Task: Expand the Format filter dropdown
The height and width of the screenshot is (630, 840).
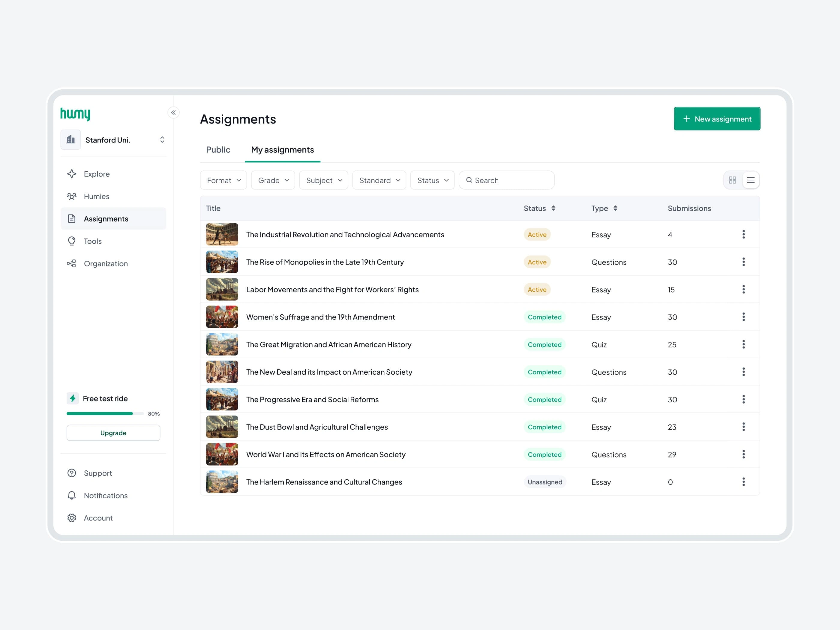Action: click(x=223, y=180)
